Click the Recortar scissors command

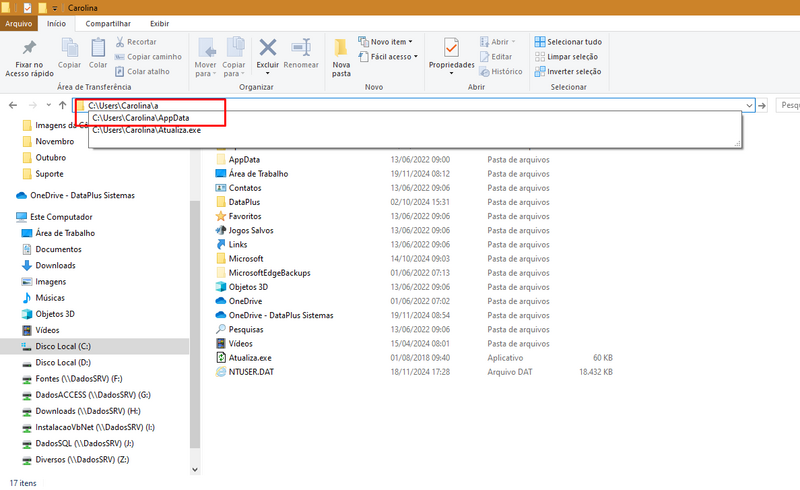click(x=136, y=42)
